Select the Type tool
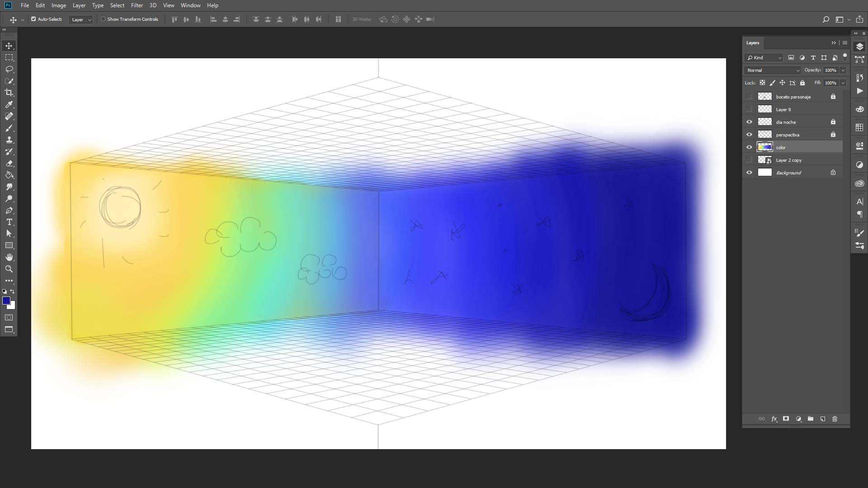 (9, 222)
